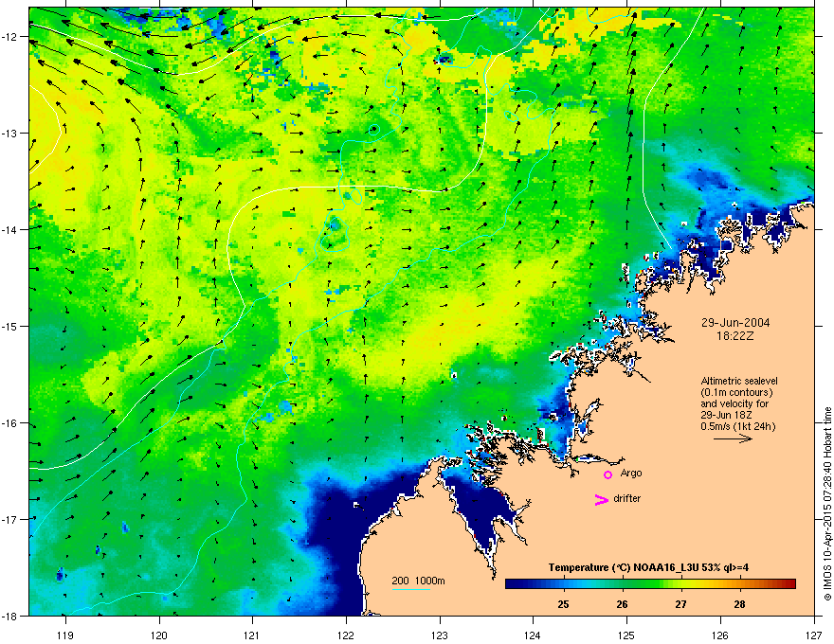This screenshot has height=644, width=834.
Task: Pick the green middle section of the color bar
Action: [x=644, y=584]
